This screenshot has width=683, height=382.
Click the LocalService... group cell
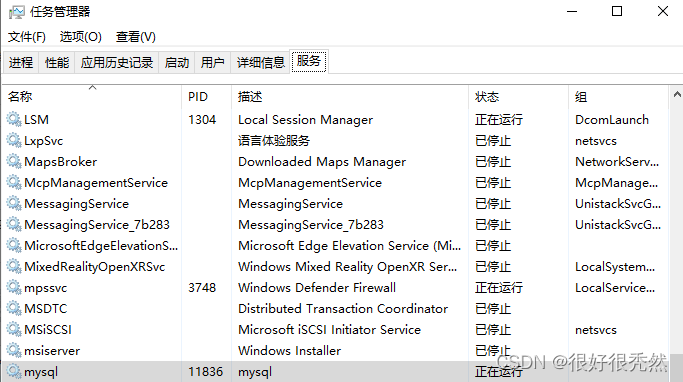[615, 287]
